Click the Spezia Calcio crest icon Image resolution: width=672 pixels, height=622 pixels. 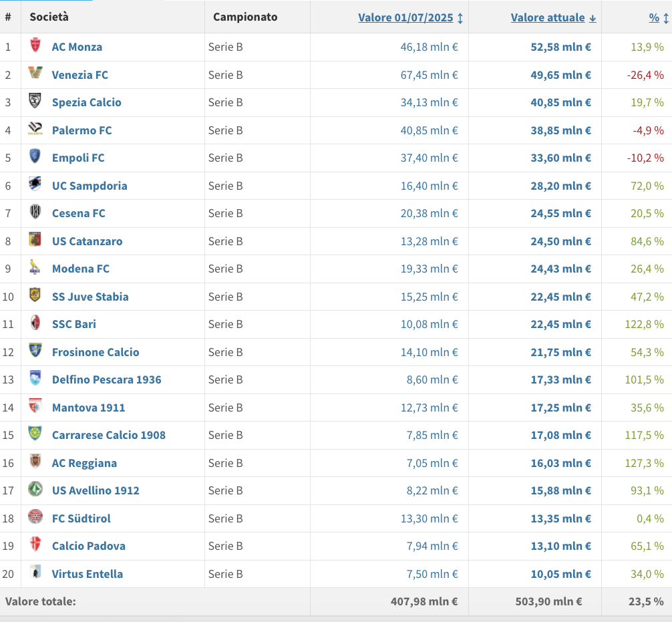pos(35,102)
